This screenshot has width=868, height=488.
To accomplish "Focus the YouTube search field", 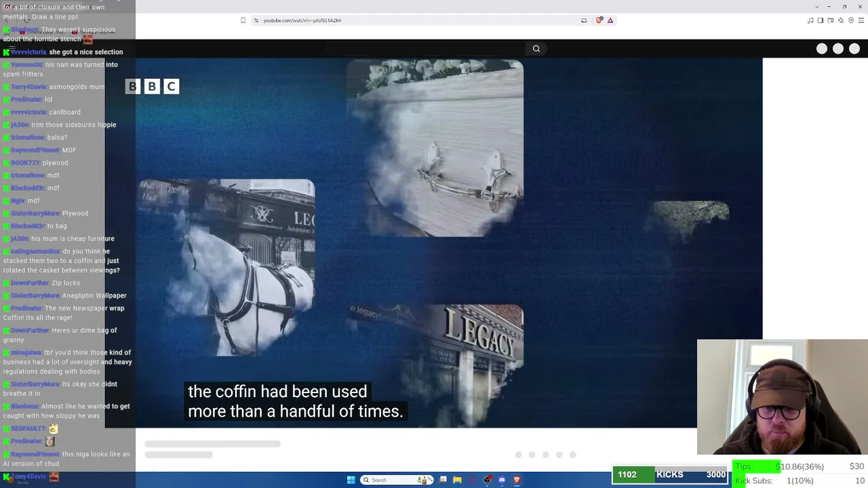I will (x=426, y=49).
